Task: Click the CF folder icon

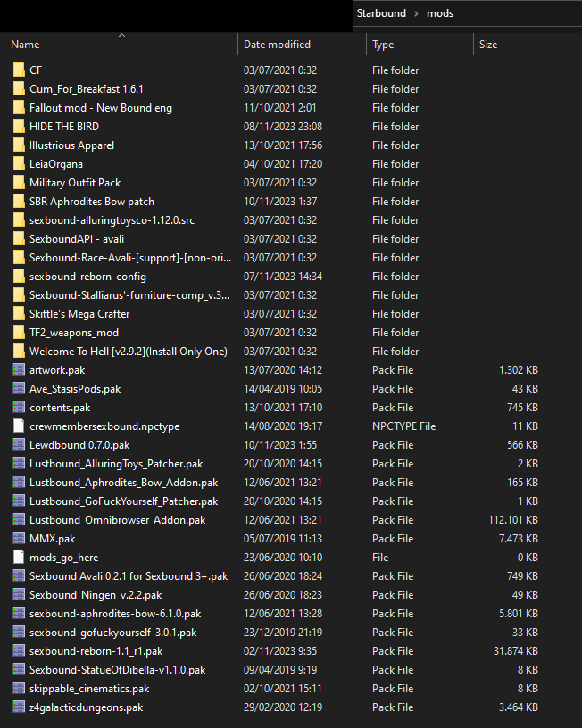Action: (19, 70)
